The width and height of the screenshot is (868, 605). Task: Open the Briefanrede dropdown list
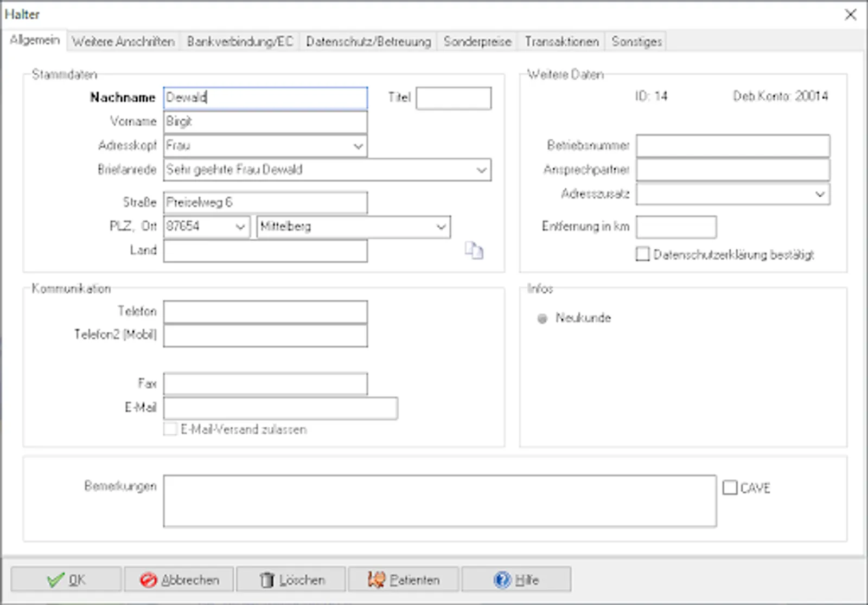click(482, 170)
